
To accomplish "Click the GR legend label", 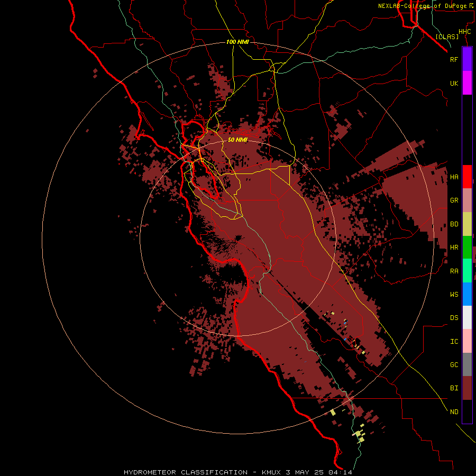I will (x=454, y=200).
